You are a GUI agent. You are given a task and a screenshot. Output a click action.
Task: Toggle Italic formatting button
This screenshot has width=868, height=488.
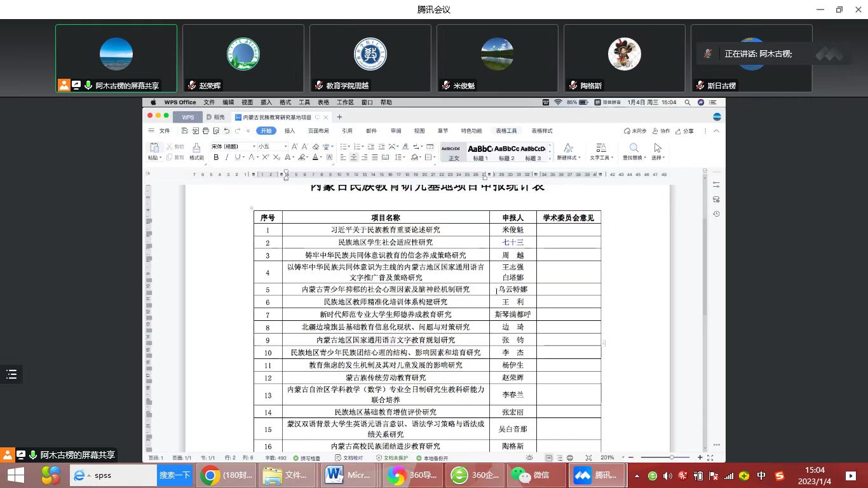click(227, 158)
